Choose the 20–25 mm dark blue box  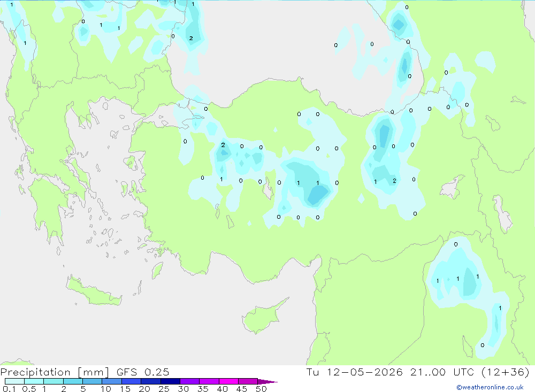(151, 381)
